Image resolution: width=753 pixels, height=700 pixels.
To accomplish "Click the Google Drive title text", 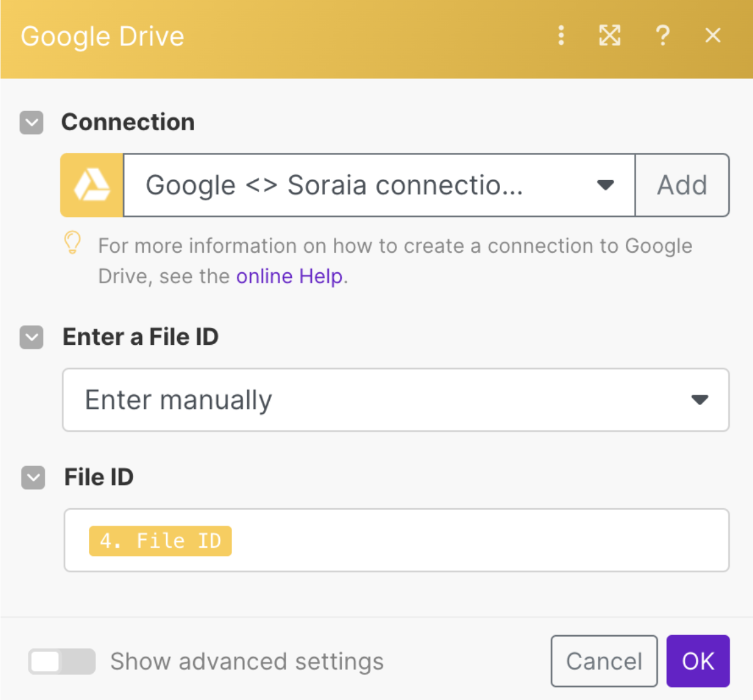I will [102, 37].
